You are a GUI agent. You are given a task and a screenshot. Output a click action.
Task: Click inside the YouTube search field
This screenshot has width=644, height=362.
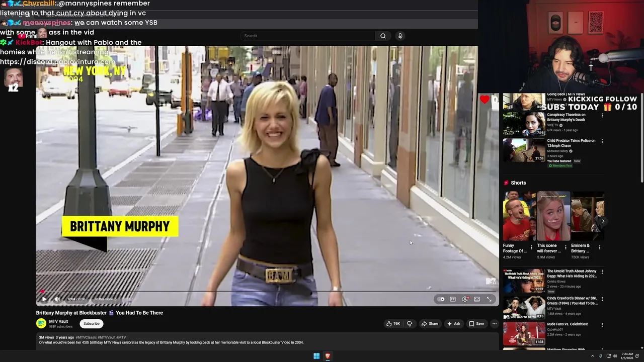307,36
